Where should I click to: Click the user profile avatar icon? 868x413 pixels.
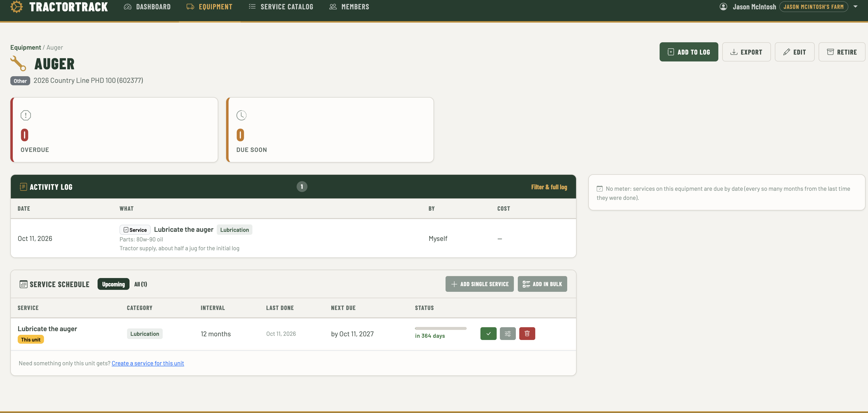pos(723,7)
